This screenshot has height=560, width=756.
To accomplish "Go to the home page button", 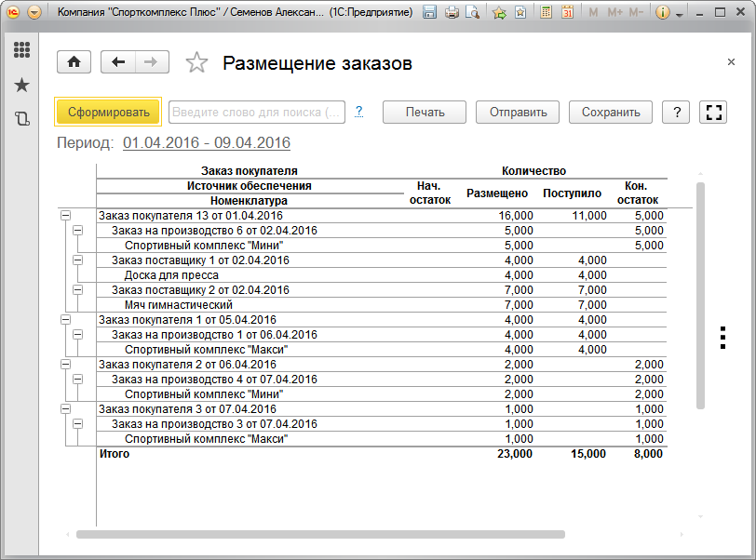I will pos(74,62).
